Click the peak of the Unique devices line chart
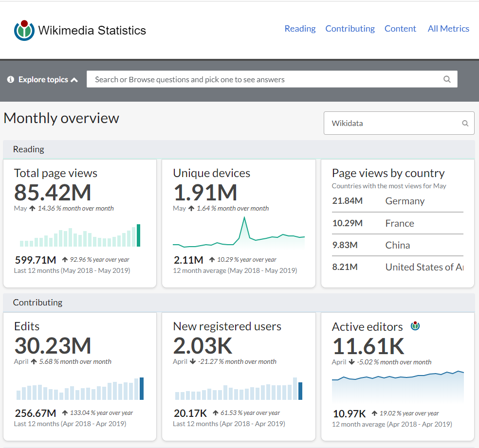 click(x=244, y=218)
